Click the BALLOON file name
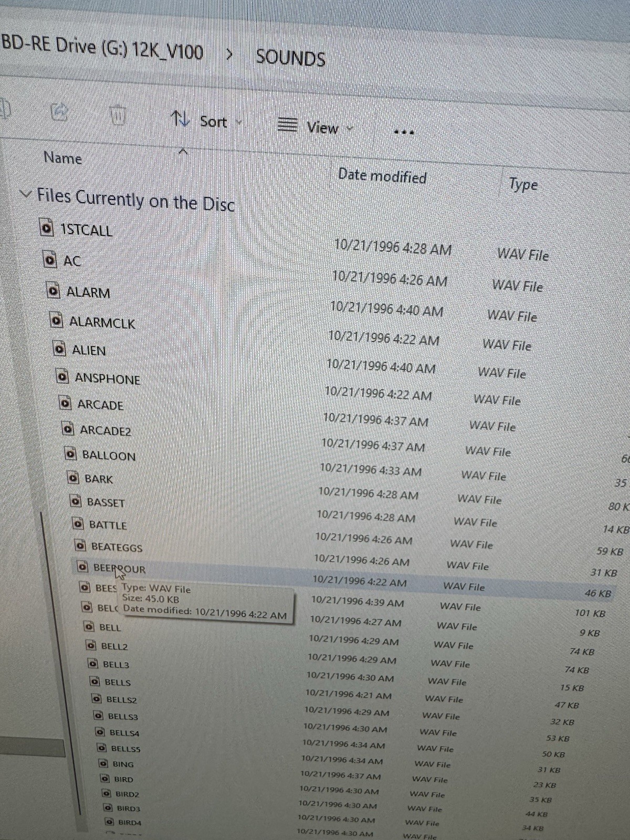Screen dimensions: 630x840 click(109, 455)
